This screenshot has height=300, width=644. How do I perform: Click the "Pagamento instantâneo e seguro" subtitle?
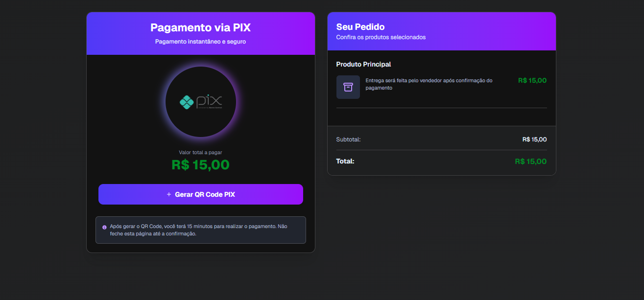[x=200, y=42]
